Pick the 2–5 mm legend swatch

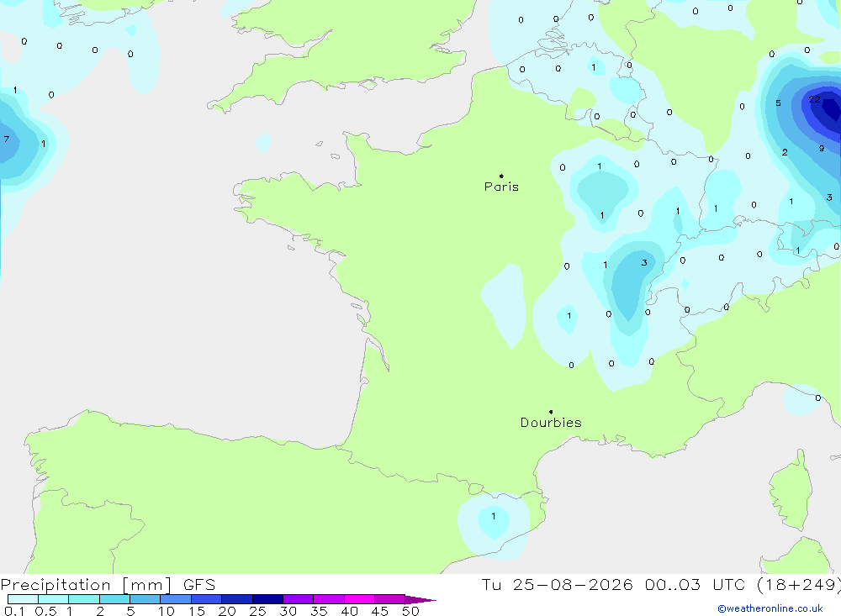coord(114,599)
